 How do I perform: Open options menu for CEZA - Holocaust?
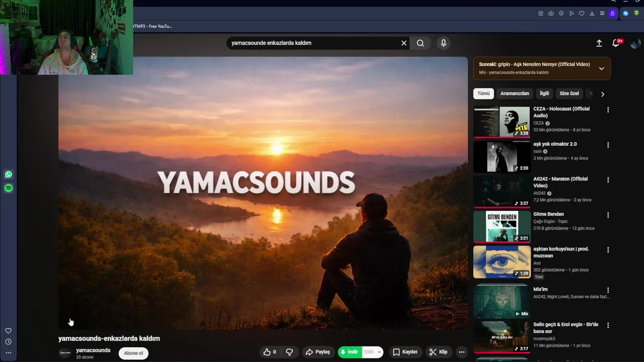(608, 110)
